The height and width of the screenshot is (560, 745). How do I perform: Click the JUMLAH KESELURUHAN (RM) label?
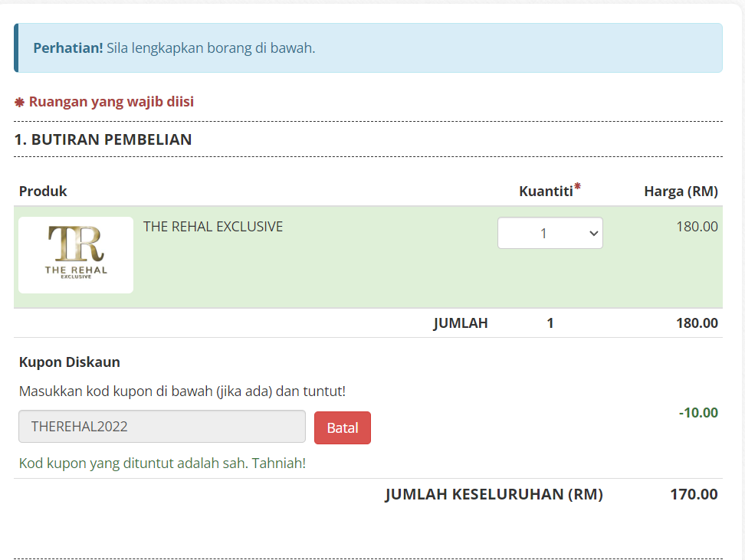tap(494, 494)
